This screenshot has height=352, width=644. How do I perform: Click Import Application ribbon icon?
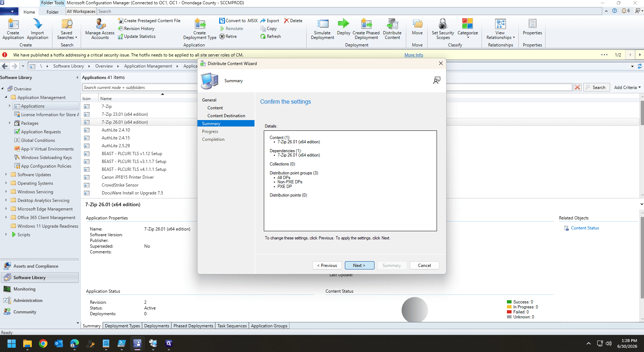coord(37,29)
